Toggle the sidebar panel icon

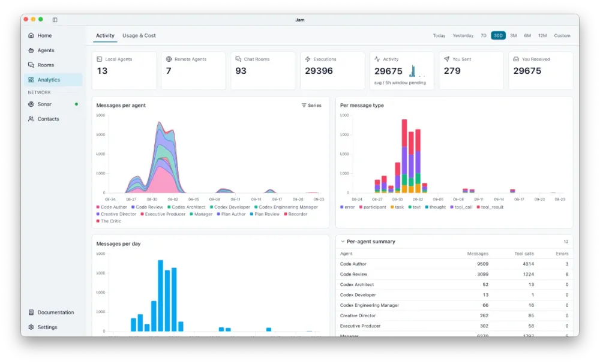(x=55, y=20)
